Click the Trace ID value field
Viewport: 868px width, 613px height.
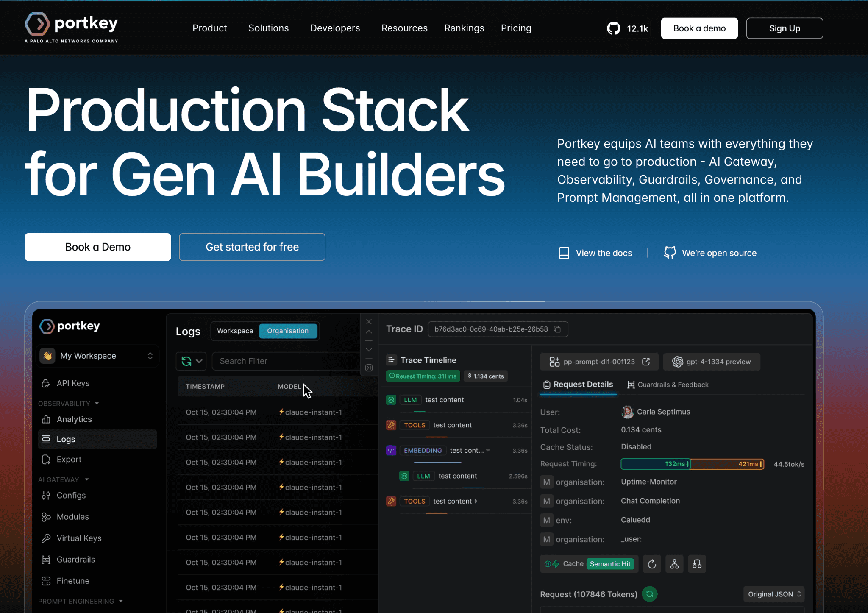(x=498, y=329)
